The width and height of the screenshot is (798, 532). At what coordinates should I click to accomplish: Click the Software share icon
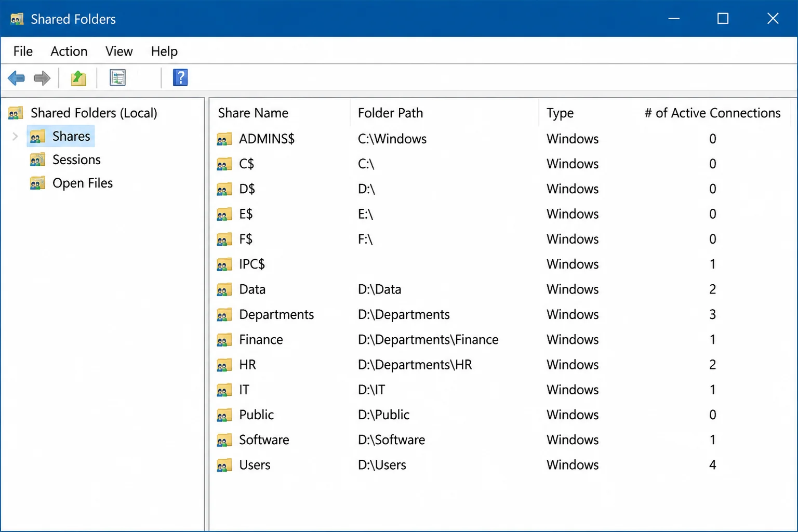pos(224,440)
